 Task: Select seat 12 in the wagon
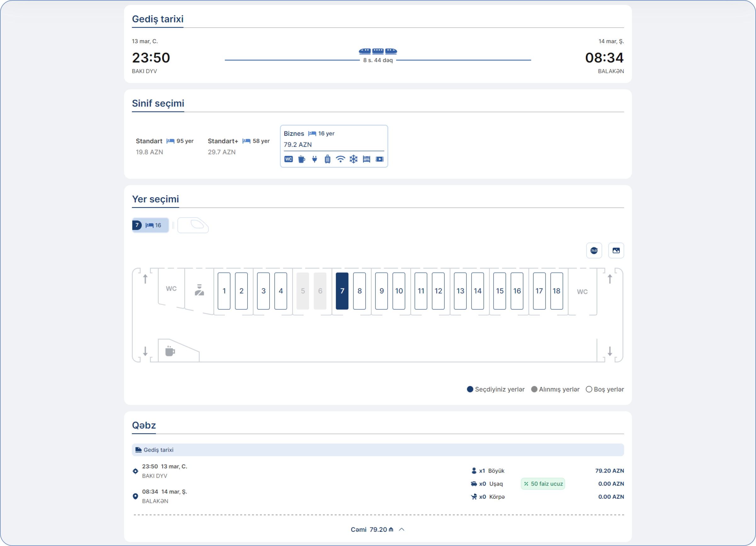click(438, 291)
